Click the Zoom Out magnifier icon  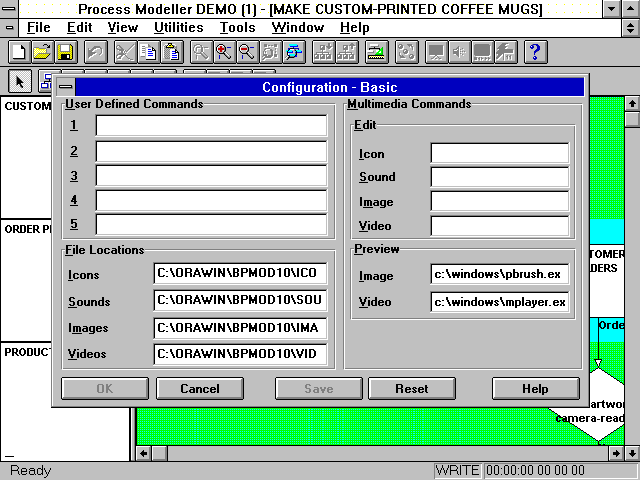click(246, 52)
